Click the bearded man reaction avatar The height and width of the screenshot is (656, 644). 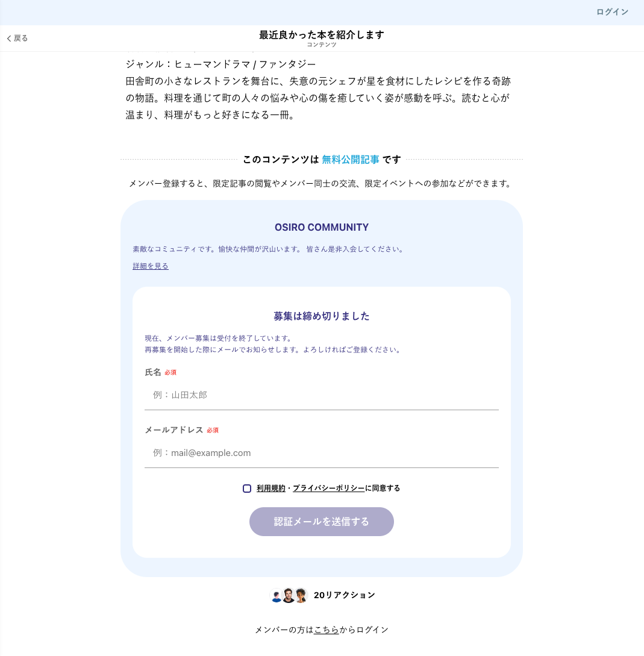[x=289, y=595]
